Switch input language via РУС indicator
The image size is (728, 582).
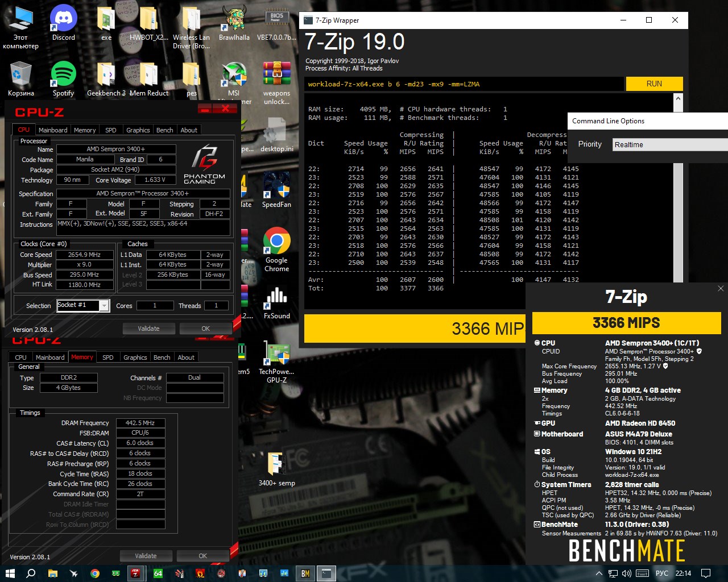pos(662,573)
